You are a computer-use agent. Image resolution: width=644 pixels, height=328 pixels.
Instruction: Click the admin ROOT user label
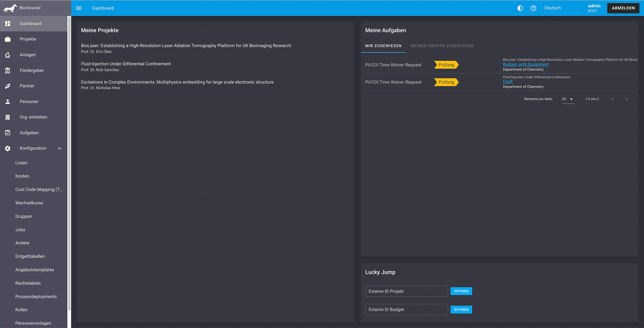[594, 8]
